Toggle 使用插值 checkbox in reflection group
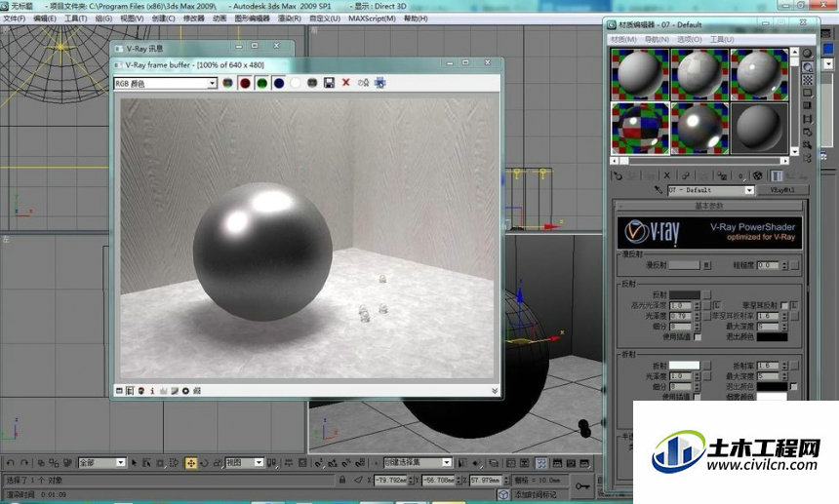The height and width of the screenshot is (504, 839). pyautogui.click(x=698, y=337)
